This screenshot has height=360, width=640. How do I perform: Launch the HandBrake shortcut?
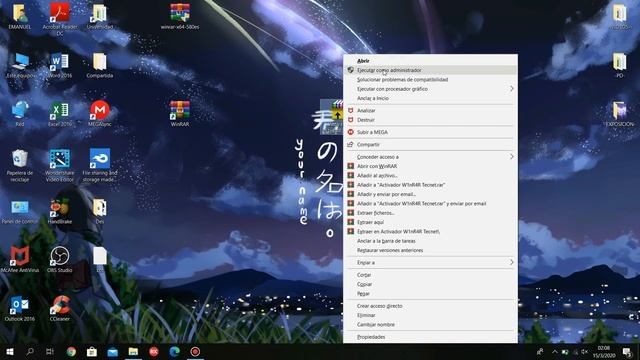tap(60, 211)
